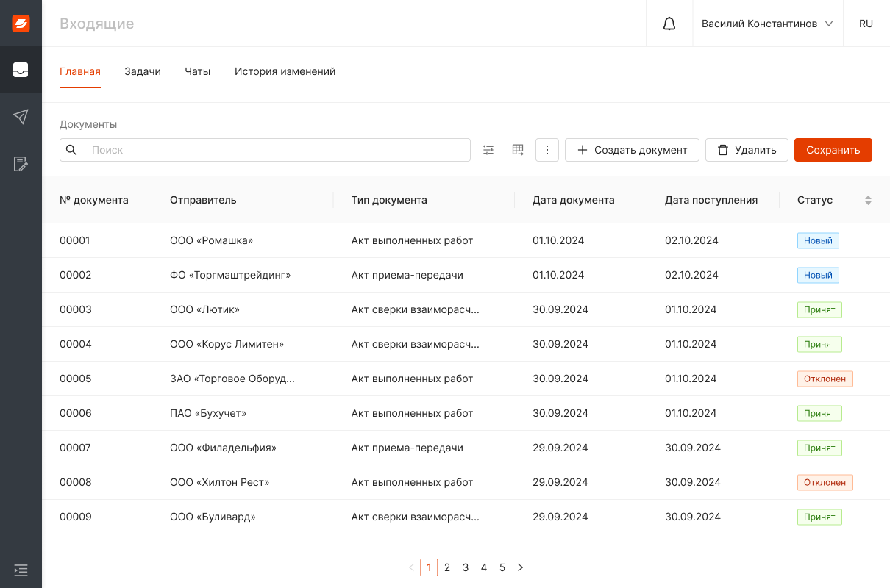Open notifications bell icon

pyautogui.click(x=669, y=24)
